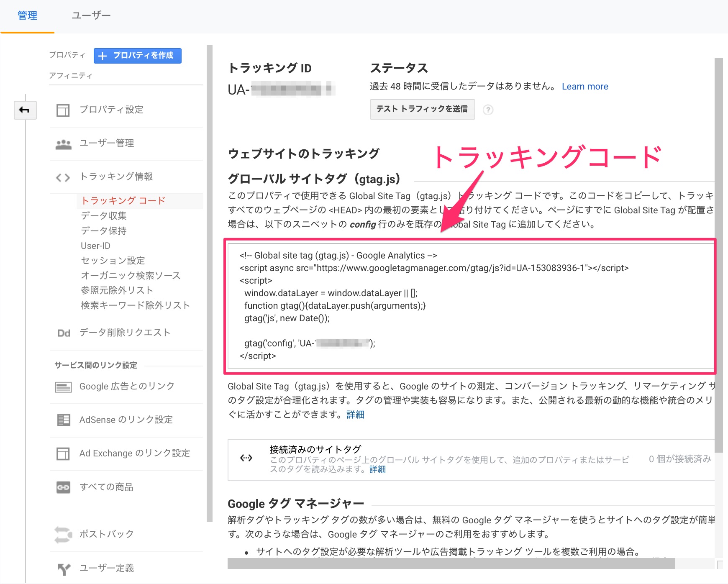Image resolution: width=728 pixels, height=584 pixels.
Task: Click the データ削除リクエスト Dd icon
Action: (64, 333)
